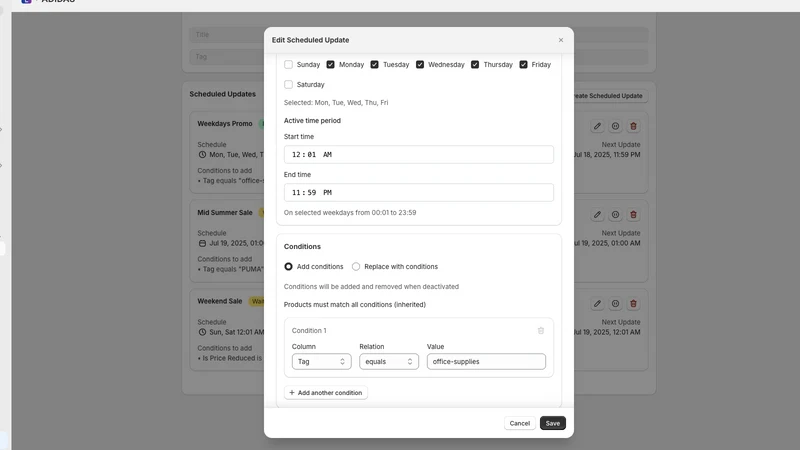The height and width of the screenshot is (450, 800).
Task: Uncheck the Friday checkbox
Action: 523,64
